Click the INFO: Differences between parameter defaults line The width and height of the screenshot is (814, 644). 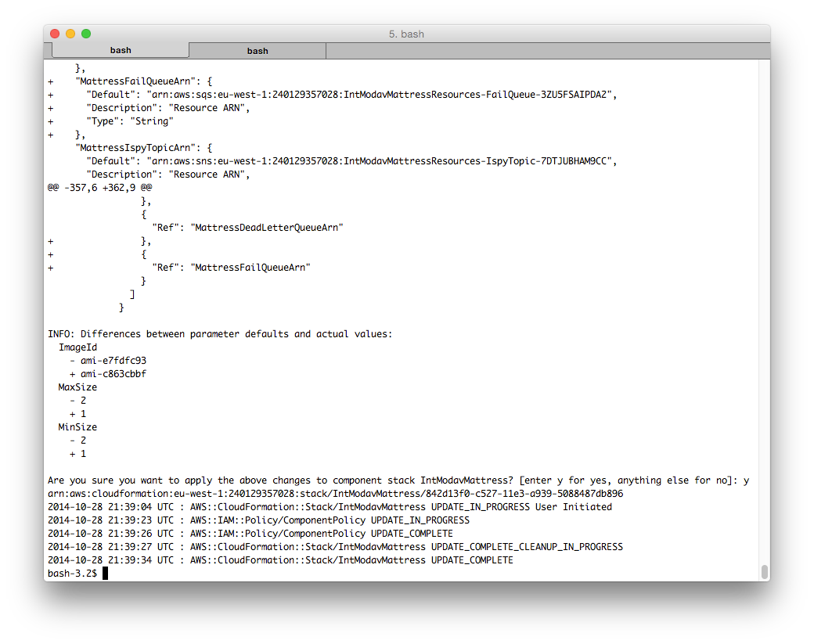220,334
